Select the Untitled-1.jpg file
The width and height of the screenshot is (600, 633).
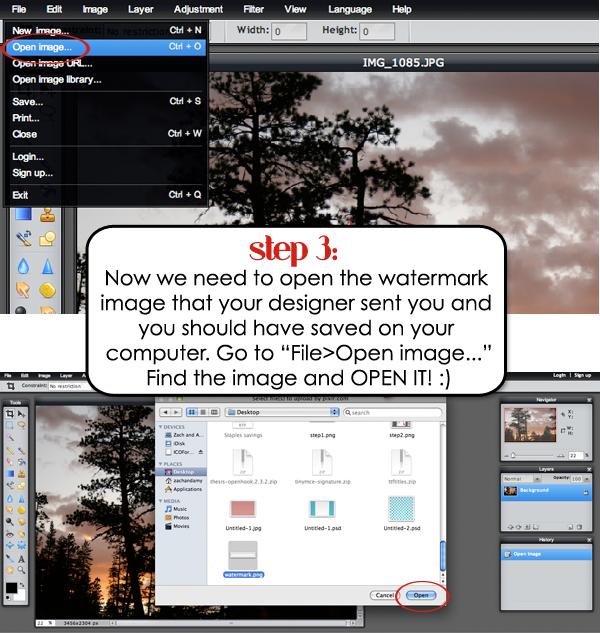click(x=243, y=515)
